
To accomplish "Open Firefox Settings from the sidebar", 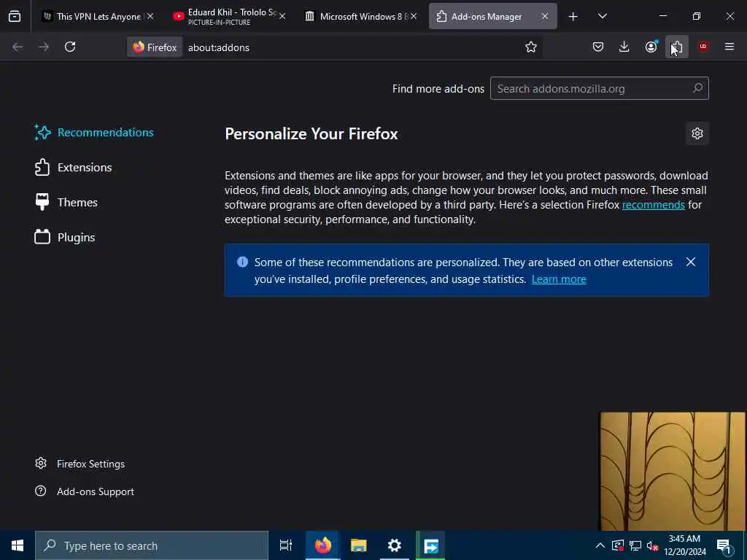I will (x=80, y=464).
